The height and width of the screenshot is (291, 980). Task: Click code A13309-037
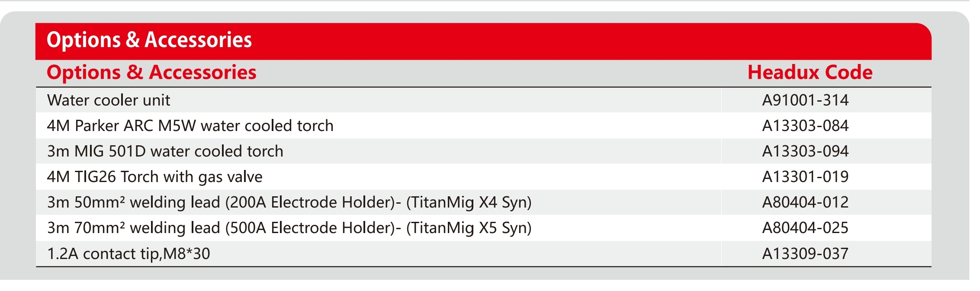805,254
